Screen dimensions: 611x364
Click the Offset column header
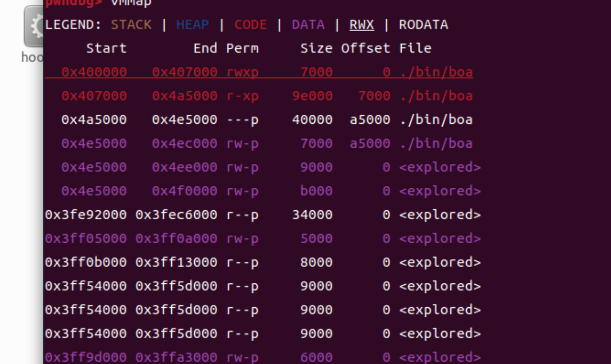[x=365, y=49]
